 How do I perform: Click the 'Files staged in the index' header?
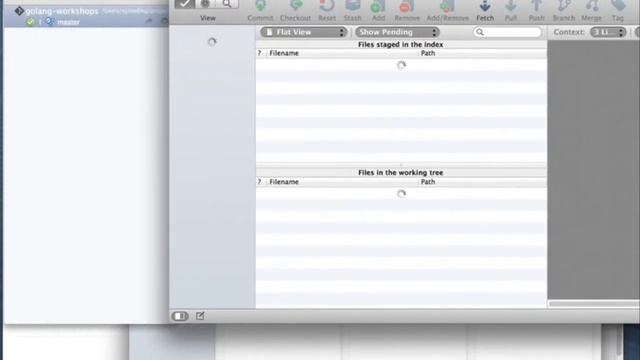[400, 44]
